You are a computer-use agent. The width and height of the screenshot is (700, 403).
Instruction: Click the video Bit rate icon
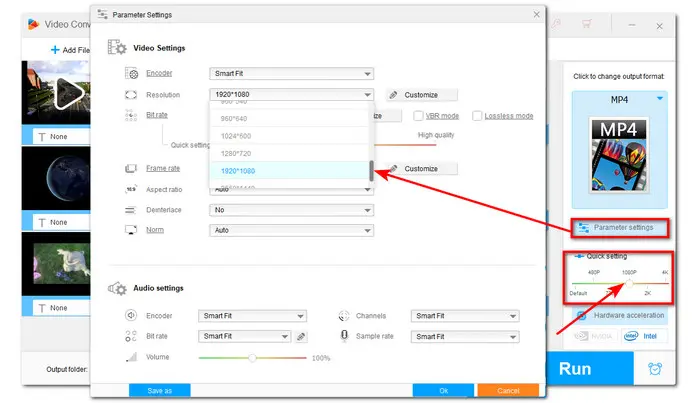pos(131,115)
